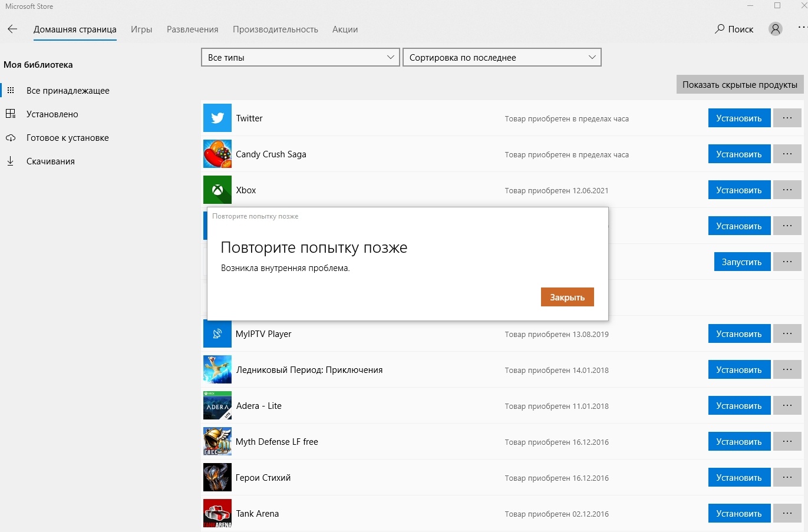Install Twitter with Установить button
808x532 pixels.
pos(739,118)
